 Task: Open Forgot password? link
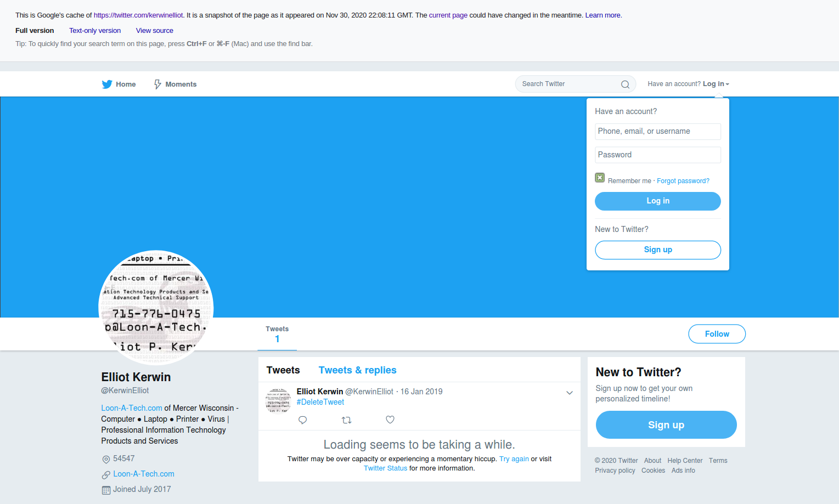tap(683, 181)
